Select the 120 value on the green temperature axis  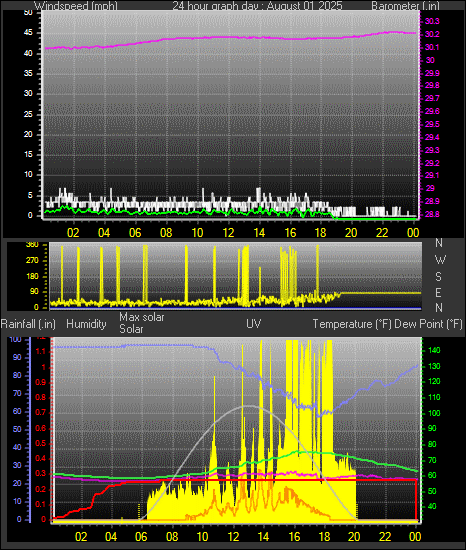tap(434, 382)
